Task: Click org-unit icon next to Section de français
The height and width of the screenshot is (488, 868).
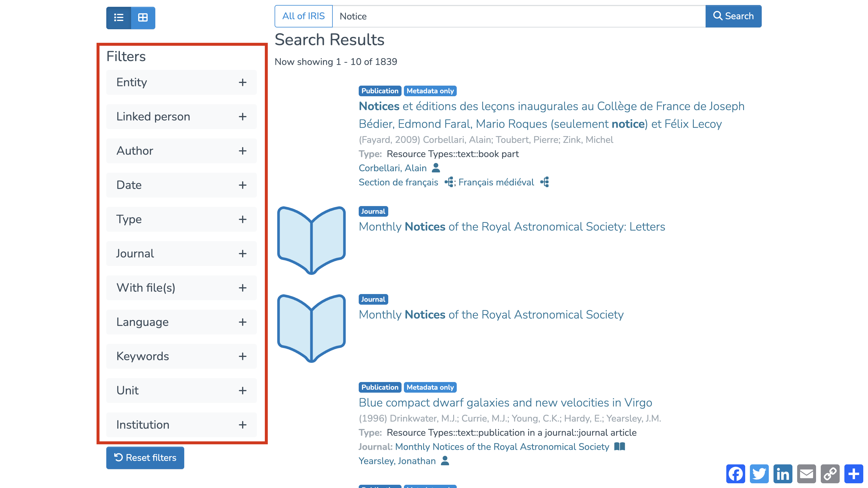Action: (x=449, y=182)
